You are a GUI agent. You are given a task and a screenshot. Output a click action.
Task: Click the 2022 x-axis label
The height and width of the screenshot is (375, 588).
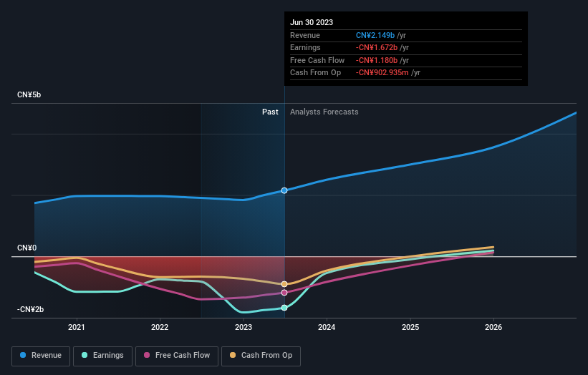point(160,327)
